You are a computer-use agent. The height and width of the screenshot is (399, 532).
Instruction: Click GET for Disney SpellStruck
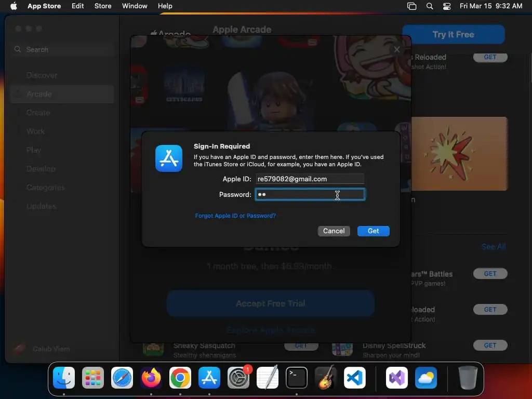point(490,345)
